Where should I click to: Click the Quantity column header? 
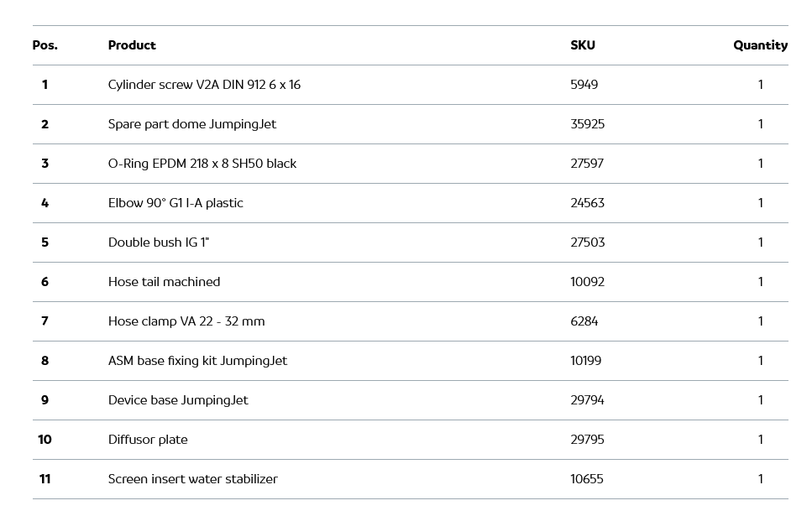point(760,45)
